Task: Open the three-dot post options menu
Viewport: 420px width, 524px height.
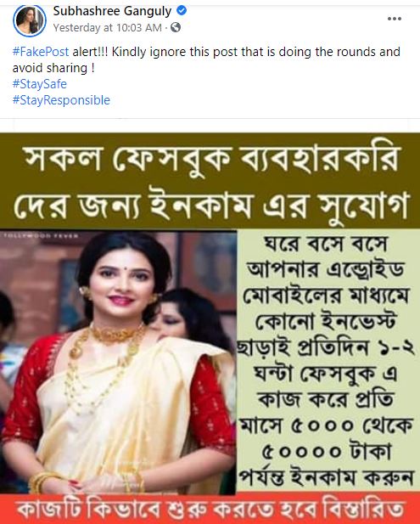Action: [x=395, y=19]
